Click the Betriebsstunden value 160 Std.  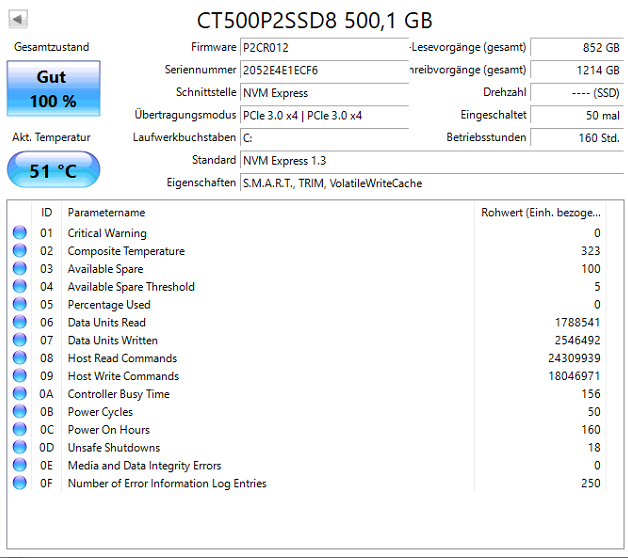pos(577,138)
